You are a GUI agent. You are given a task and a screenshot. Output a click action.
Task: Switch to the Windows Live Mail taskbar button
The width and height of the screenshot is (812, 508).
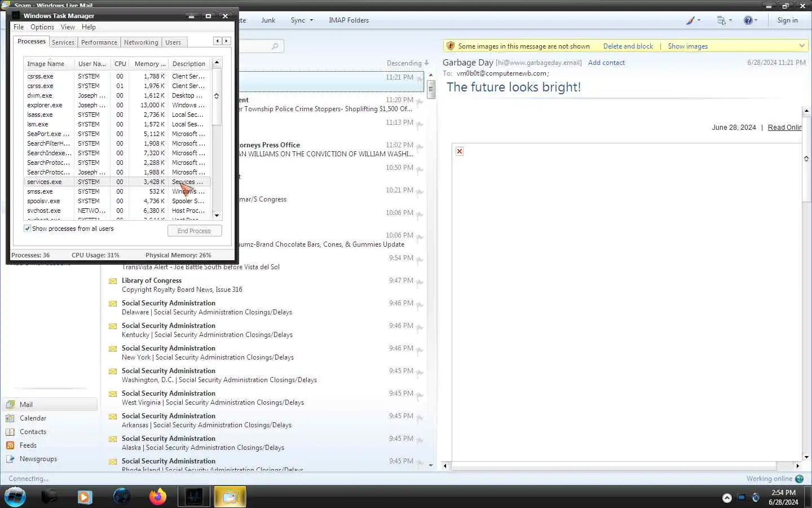point(230,497)
